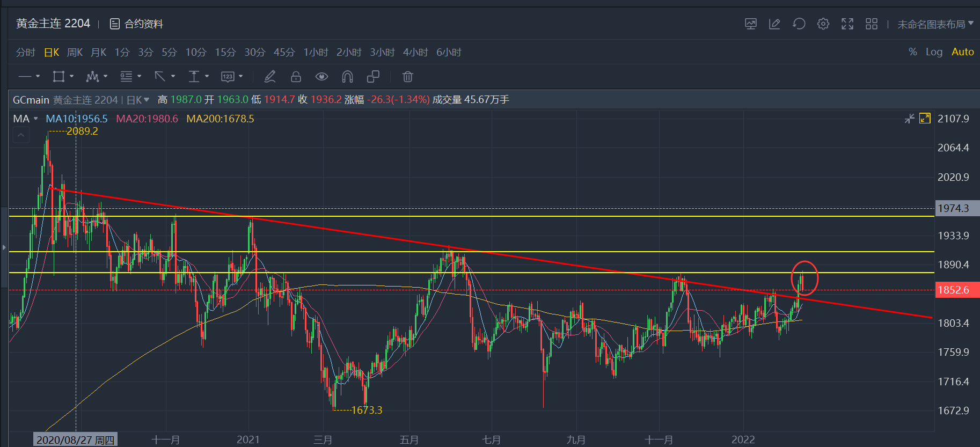Select the 45分 period
The height and width of the screenshot is (447, 980).
coord(284,52)
